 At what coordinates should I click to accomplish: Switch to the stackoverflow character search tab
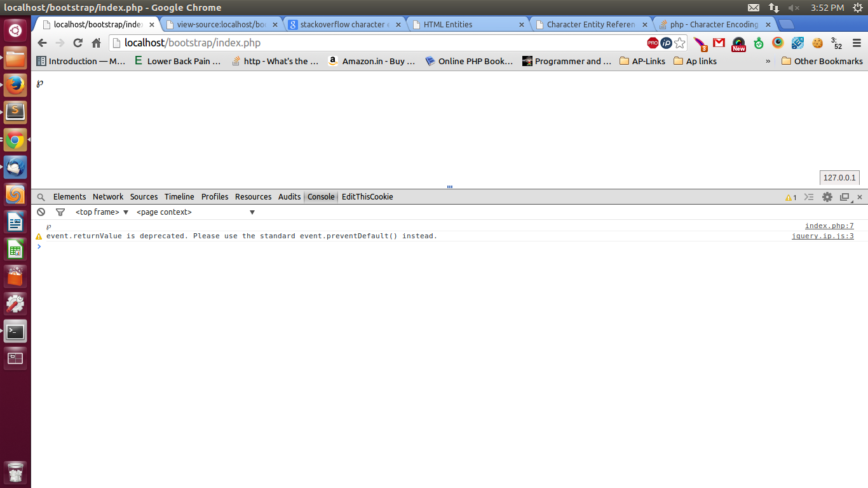[344, 24]
